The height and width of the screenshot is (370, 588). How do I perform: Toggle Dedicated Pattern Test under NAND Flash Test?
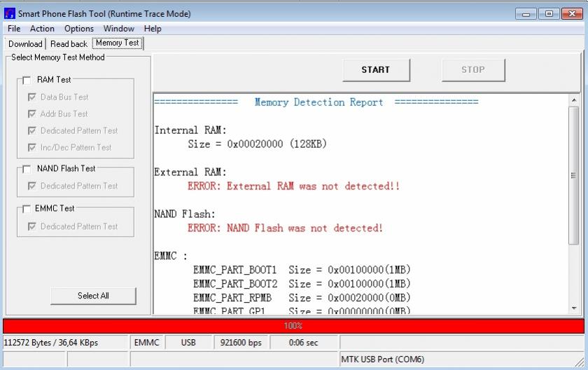[x=32, y=186]
